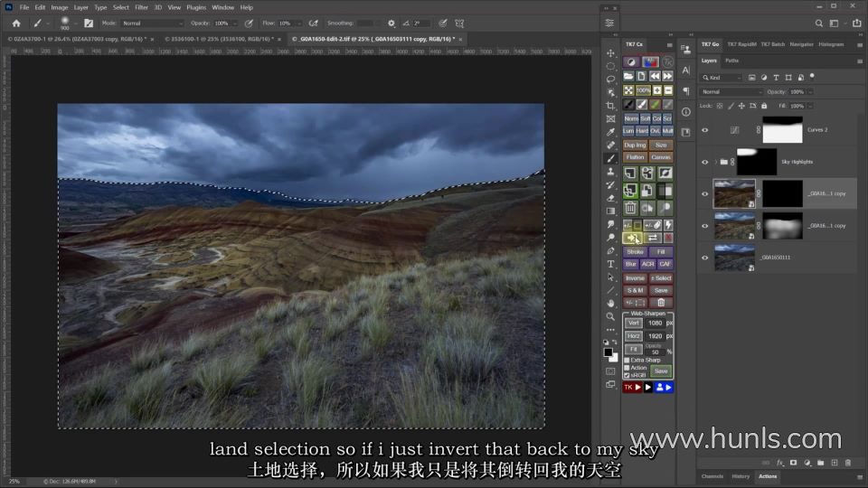This screenshot has width=868, height=488.
Task: Open brush settings gear in options bar
Action: click(392, 23)
